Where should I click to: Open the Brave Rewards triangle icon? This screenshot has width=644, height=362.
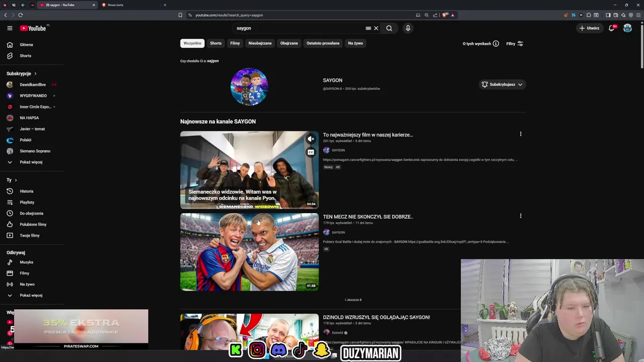452,15
